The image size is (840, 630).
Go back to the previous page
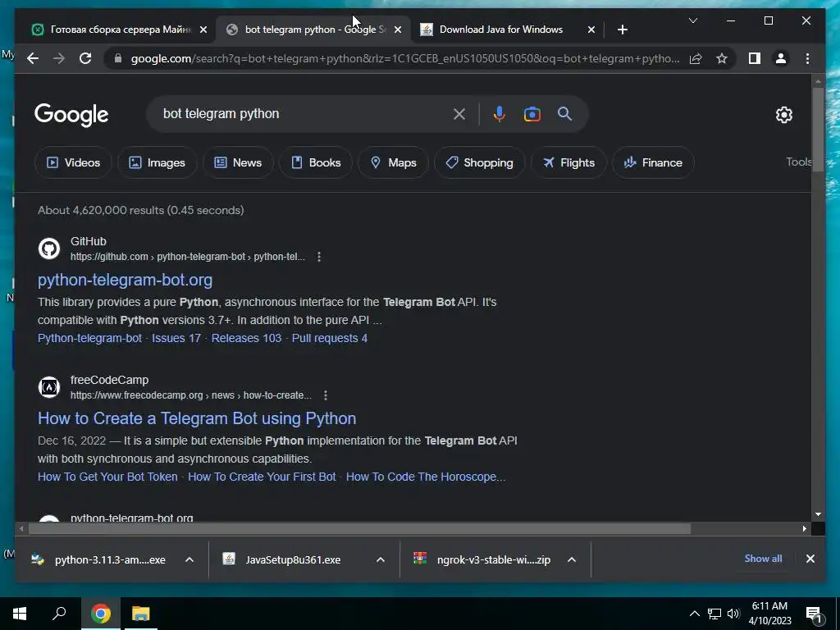33,58
